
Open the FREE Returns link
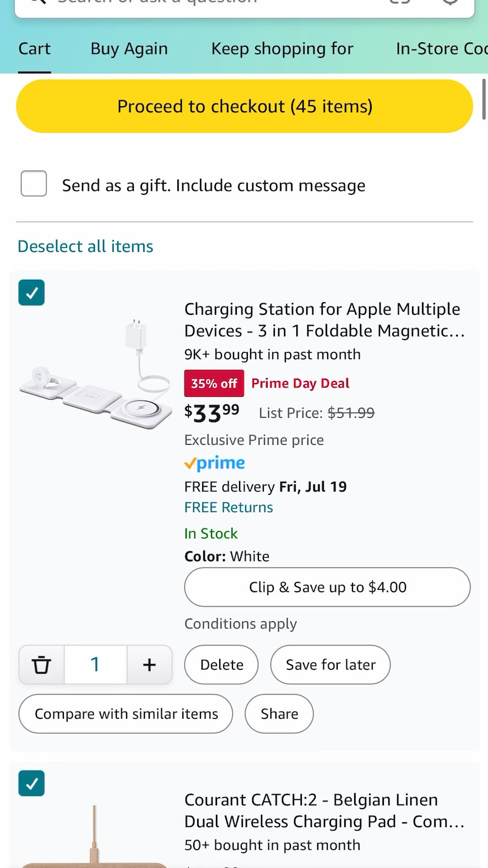coord(228,507)
